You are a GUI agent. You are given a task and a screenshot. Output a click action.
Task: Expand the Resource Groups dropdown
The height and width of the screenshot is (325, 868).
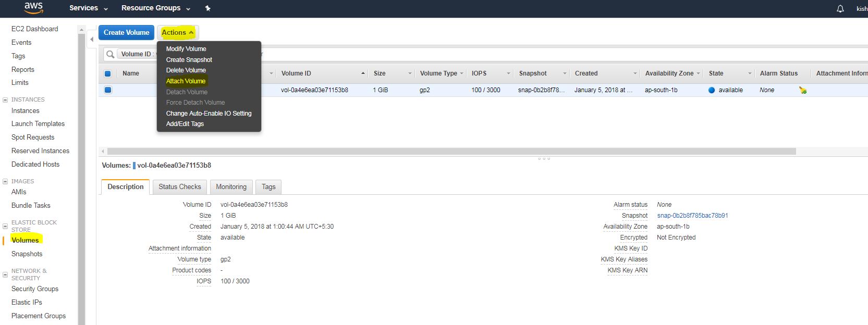[x=155, y=8]
